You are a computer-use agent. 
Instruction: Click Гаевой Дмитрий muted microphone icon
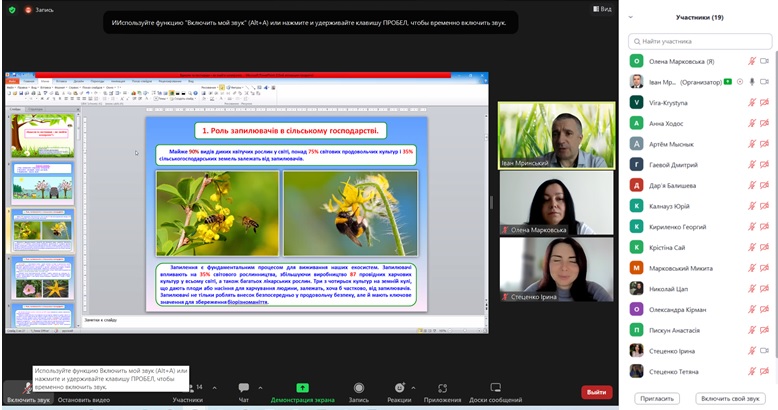752,164
